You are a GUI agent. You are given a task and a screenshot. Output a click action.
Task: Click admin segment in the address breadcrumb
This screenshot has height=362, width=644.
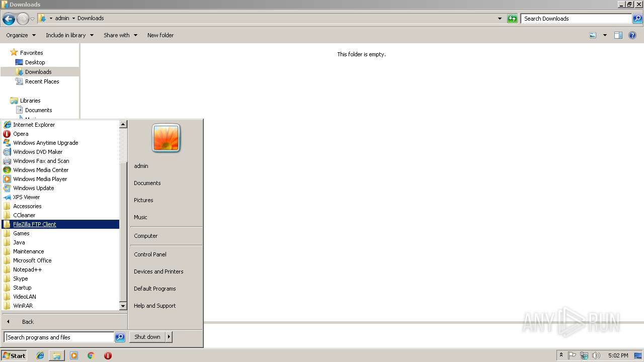point(62,18)
